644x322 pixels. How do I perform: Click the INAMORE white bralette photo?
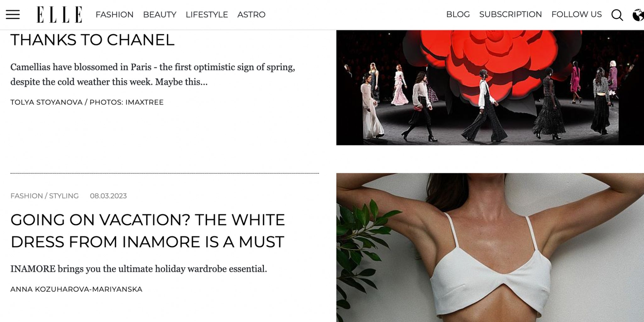[x=490, y=247]
